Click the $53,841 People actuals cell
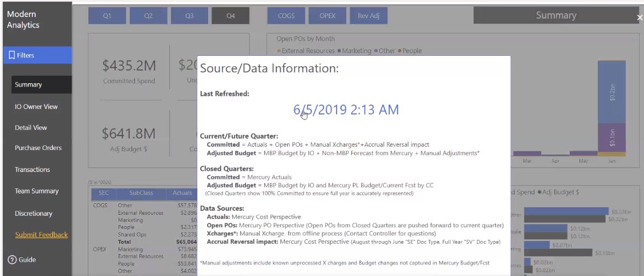The height and width of the screenshot is (276, 644). tap(187, 264)
